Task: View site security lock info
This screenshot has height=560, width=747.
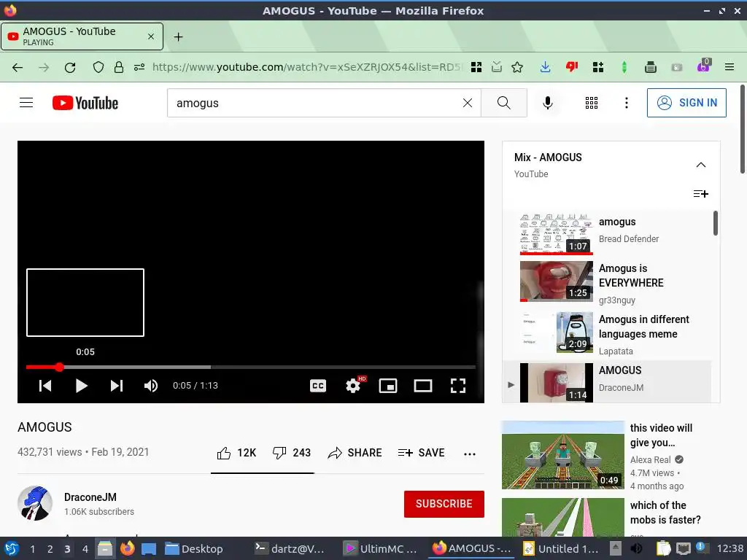Action: pyautogui.click(x=119, y=67)
